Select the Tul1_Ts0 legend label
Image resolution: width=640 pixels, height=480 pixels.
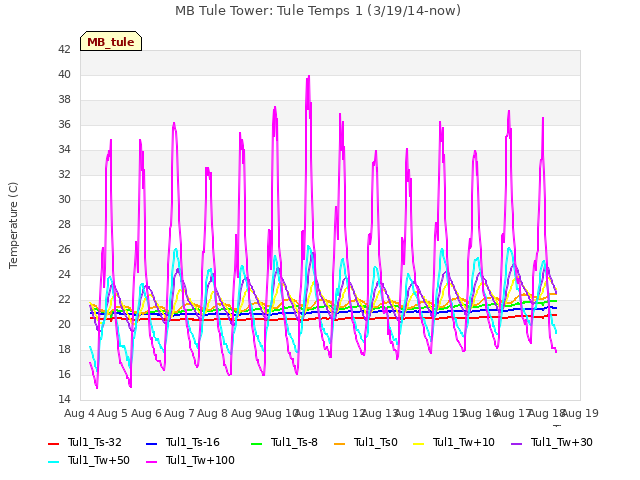pyautogui.click(x=376, y=442)
